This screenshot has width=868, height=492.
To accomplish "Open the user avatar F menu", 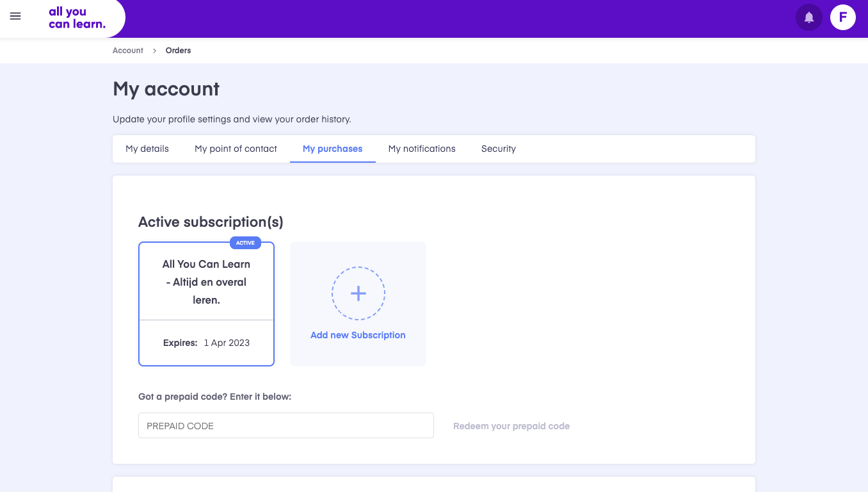I will [x=843, y=17].
